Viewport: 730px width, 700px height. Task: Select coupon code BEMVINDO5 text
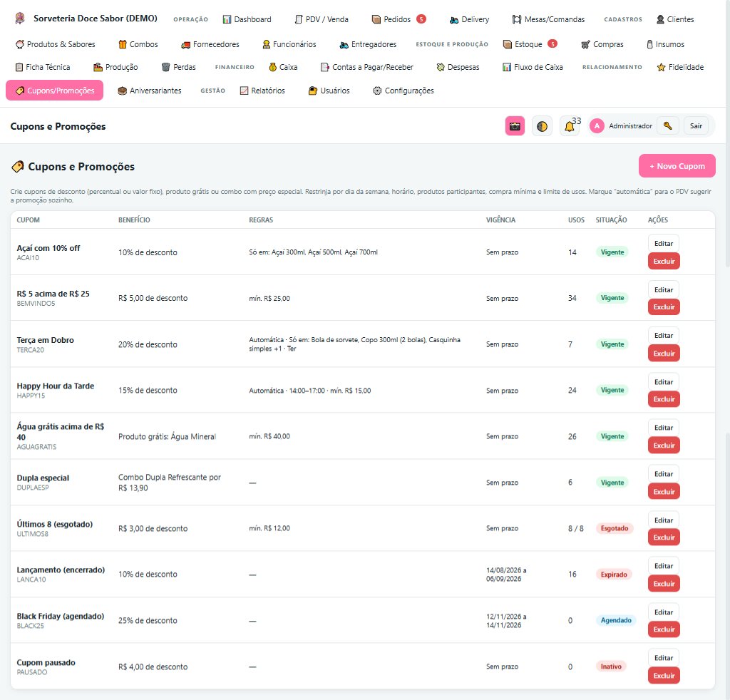[x=36, y=304]
